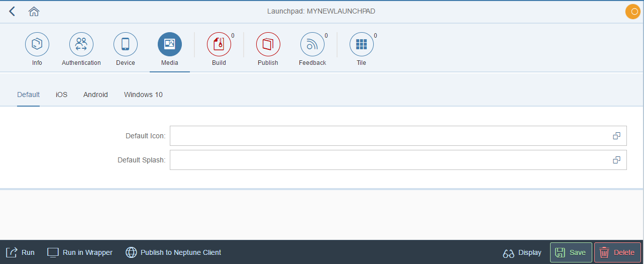Click the back arrow icon

click(12, 11)
